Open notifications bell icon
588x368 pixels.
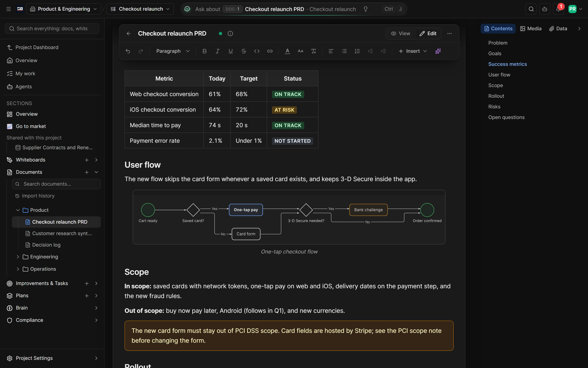coord(558,9)
